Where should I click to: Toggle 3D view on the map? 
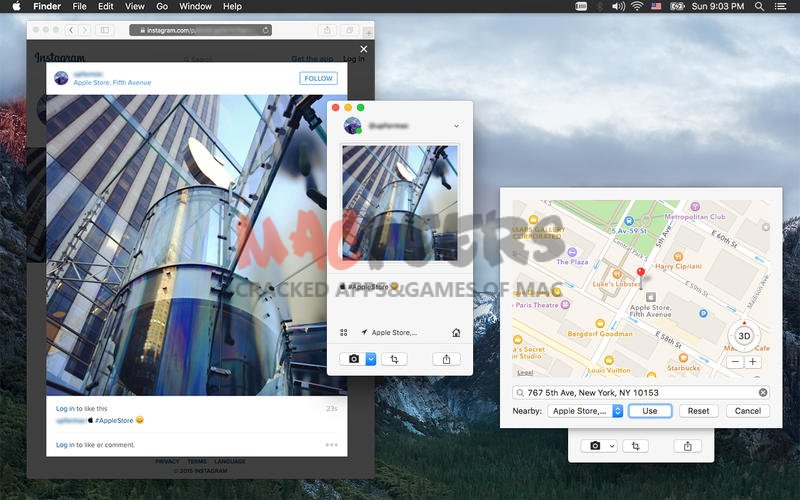(x=743, y=336)
